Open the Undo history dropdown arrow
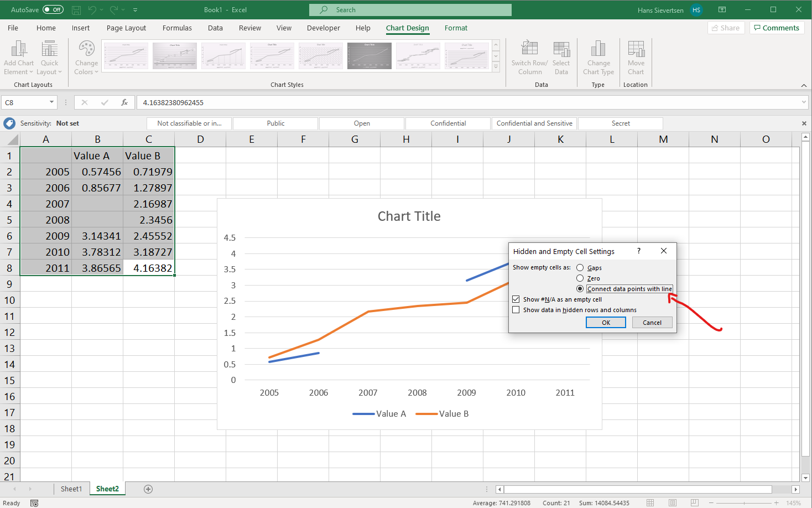812x508 pixels. click(x=102, y=10)
